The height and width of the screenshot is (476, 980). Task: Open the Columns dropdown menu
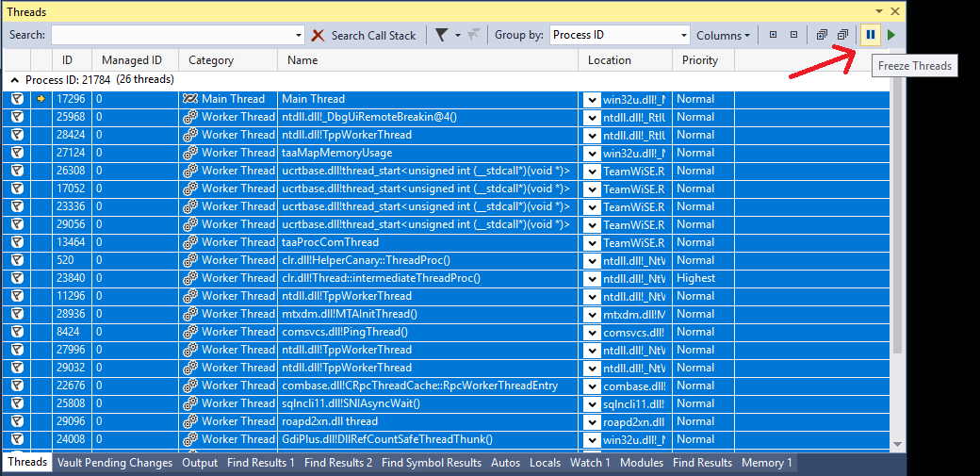pyautogui.click(x=723, y=35)
